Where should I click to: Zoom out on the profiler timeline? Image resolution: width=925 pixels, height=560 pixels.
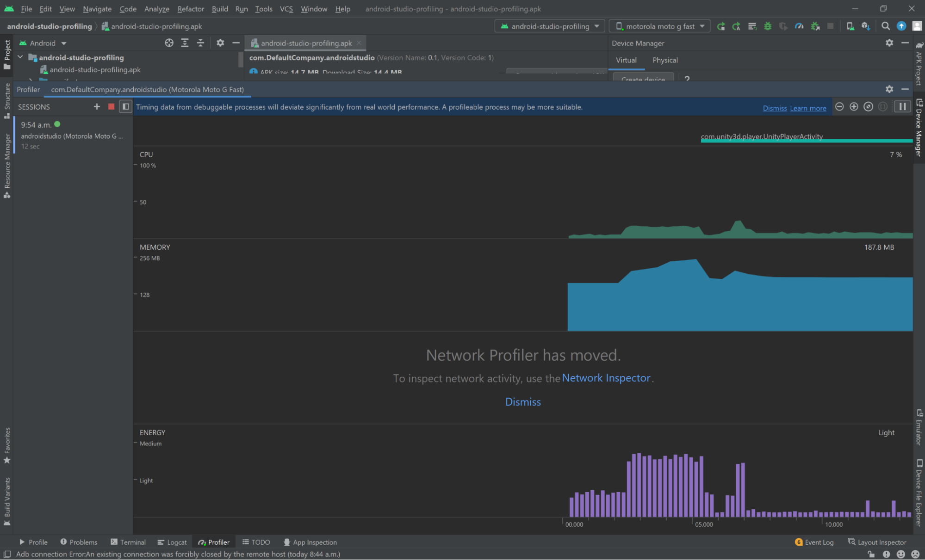pos(839,107)
